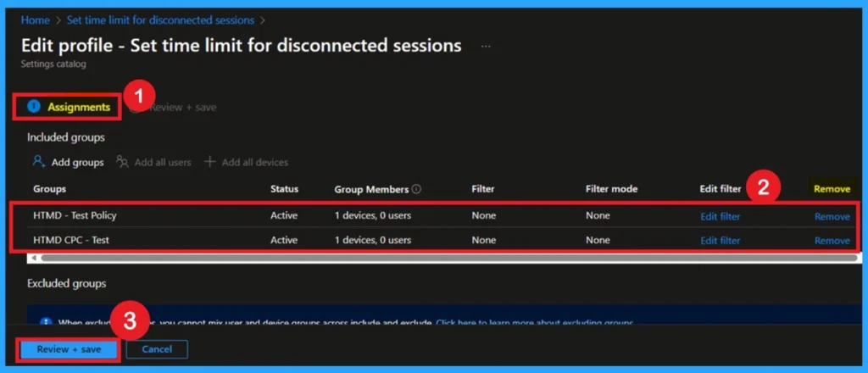Click group members of HTMD - Test Policy
Viewport: 868px width, 373px height.
click(373, 215)
